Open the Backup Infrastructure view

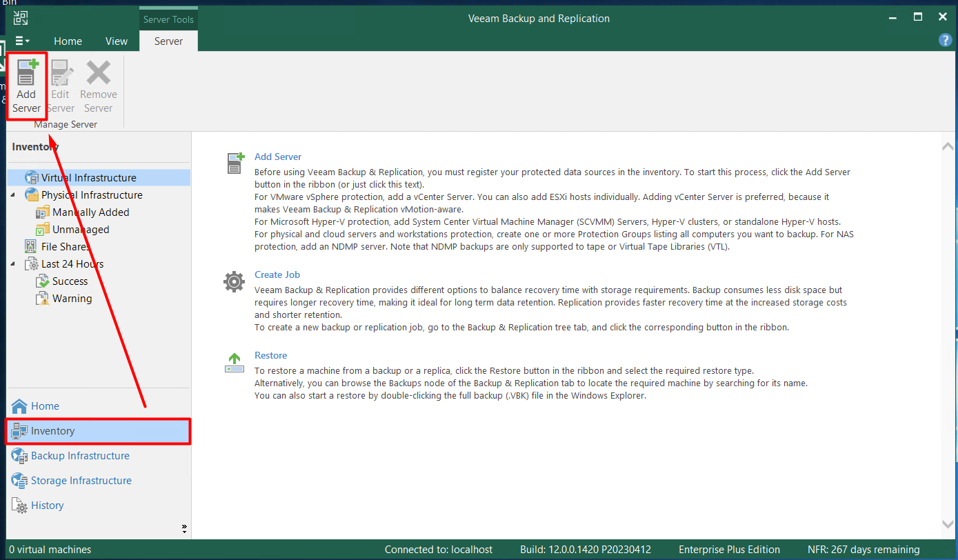tap(99, 455)
